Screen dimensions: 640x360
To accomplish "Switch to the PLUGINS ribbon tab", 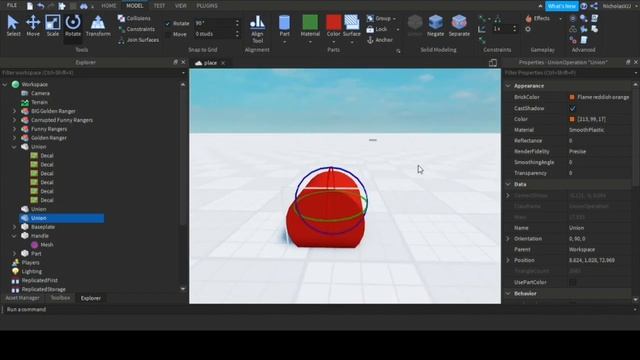I will [207, 6].
